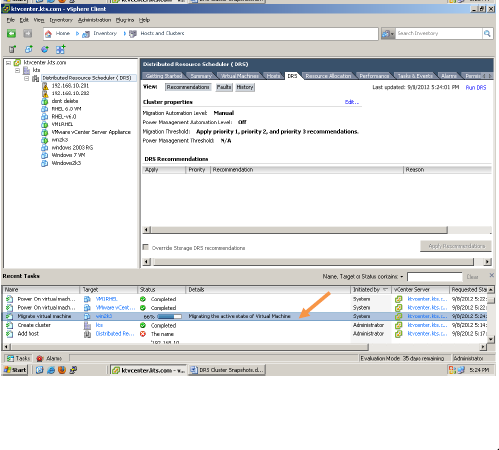Open Internet Explorer from quick launch
The image size is (499, 450).
coord(51,370)
